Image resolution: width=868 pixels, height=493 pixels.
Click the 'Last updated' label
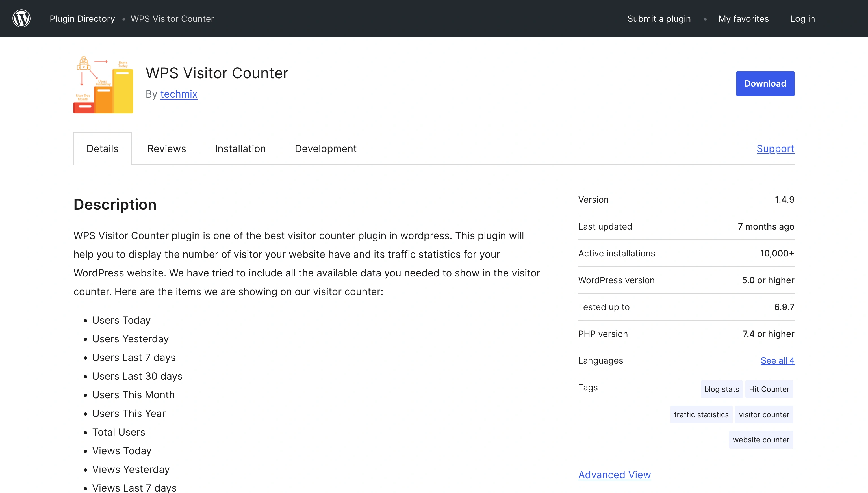click(x=605, y=226)
